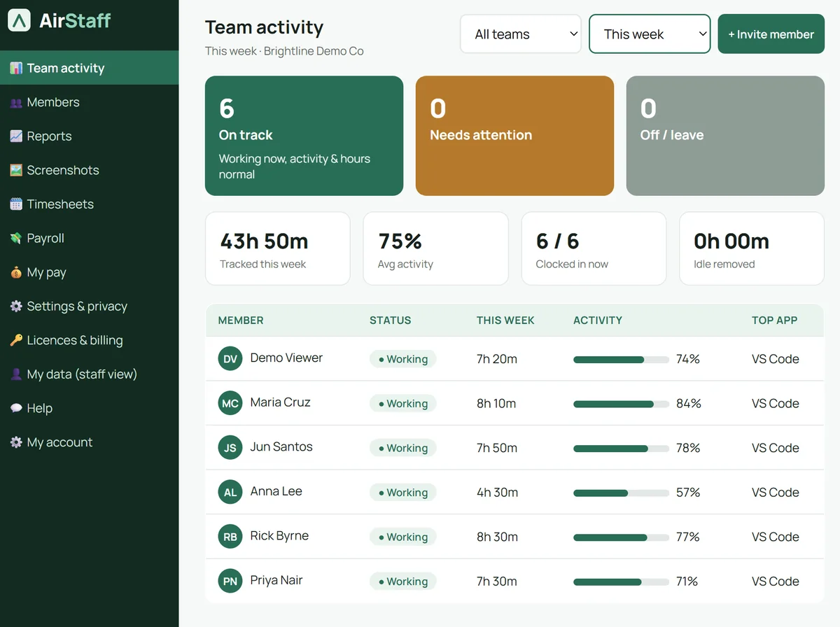Click the My data silhouette icon
Image resolution: width=840 pixels, height=627 pixels.
16,374
